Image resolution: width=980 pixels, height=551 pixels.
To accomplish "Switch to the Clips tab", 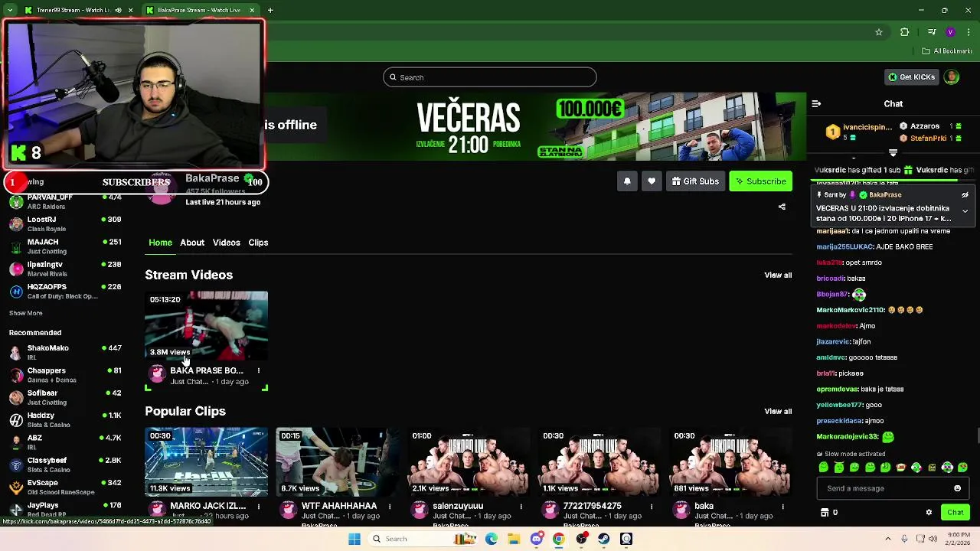I will tap(258, 243).
